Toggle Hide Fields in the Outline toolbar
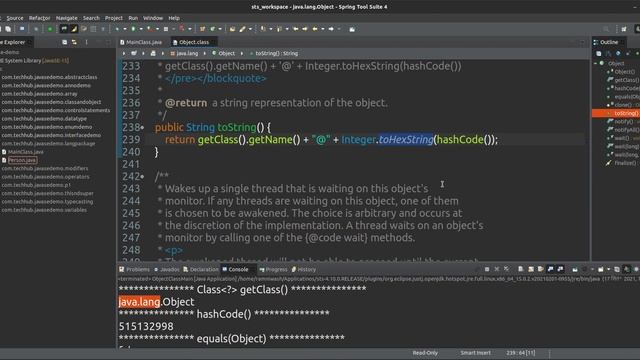Viewport: 640px width, 360px height. [618, 53]
